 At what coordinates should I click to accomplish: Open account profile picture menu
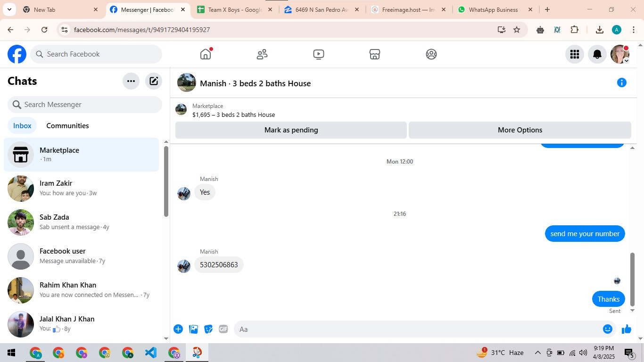click(x=620, y=54)
